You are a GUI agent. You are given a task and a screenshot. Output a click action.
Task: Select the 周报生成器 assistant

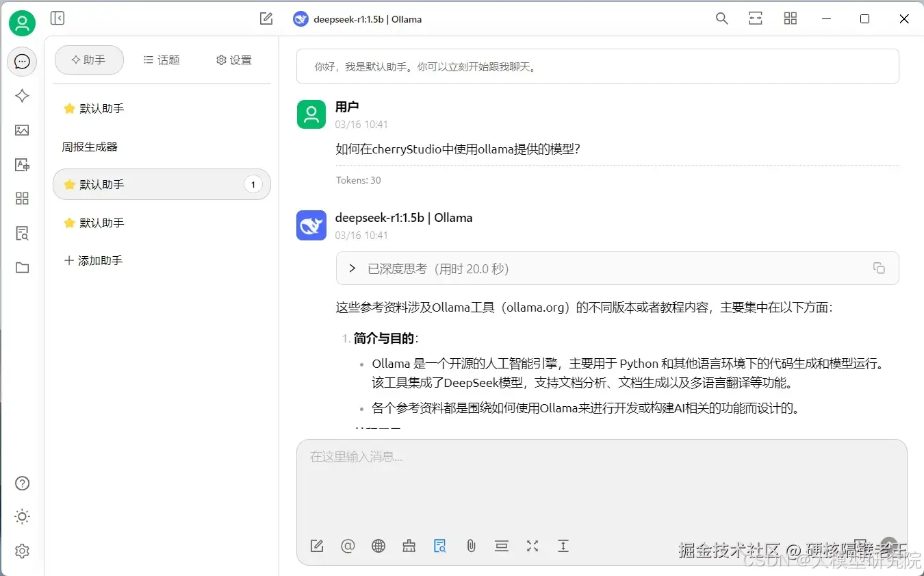(162, 147)
